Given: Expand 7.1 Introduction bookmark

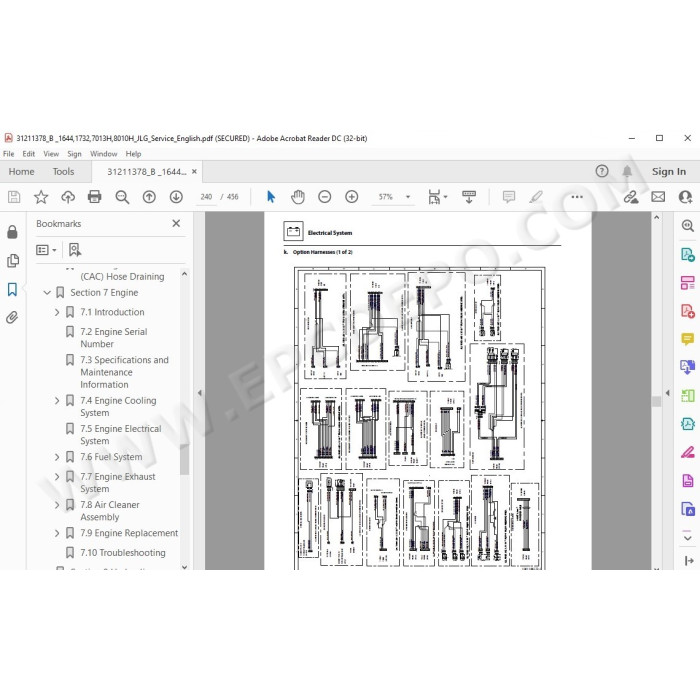Looking at the screenshot, I should click(x=57, y=312).
